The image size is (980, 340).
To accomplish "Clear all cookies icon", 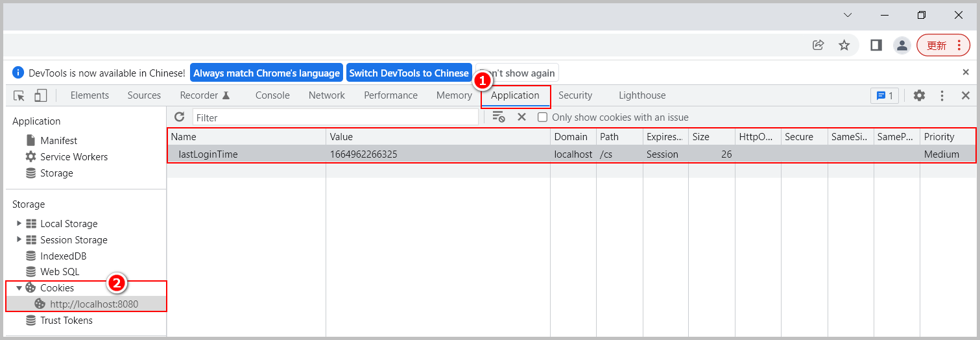I will point(498,117).
